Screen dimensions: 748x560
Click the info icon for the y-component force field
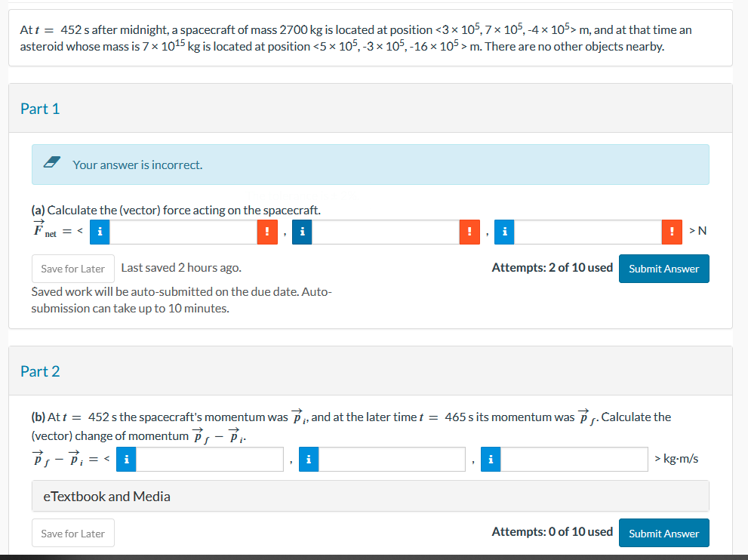tap(302, 232)
